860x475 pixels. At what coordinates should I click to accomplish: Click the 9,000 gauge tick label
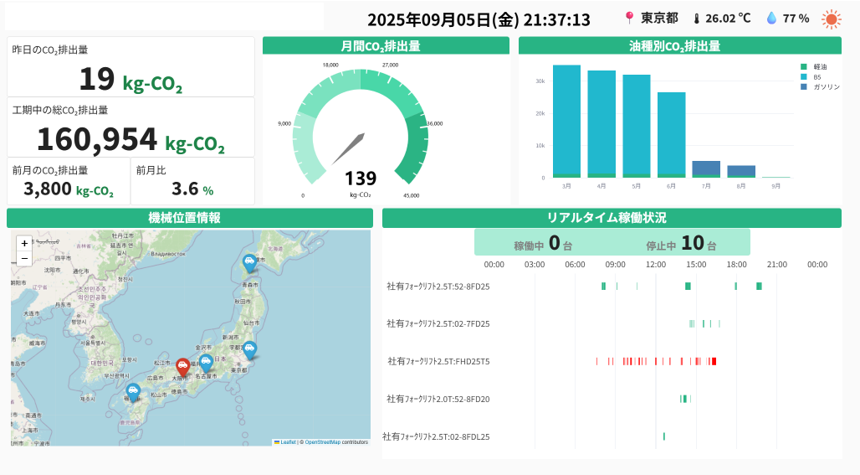pyautogui.click(x=284, y=123)
